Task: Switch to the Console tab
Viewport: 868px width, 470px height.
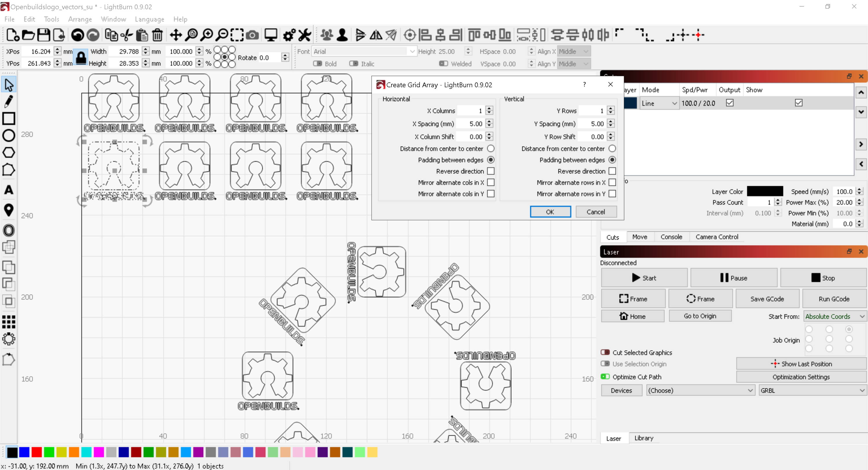Action: [x=671, y=237]
